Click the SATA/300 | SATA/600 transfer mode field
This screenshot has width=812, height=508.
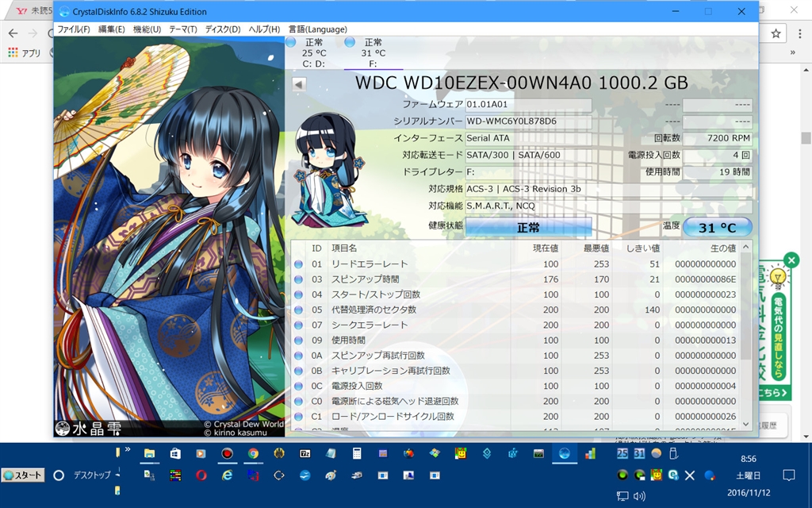pos(528,155)
